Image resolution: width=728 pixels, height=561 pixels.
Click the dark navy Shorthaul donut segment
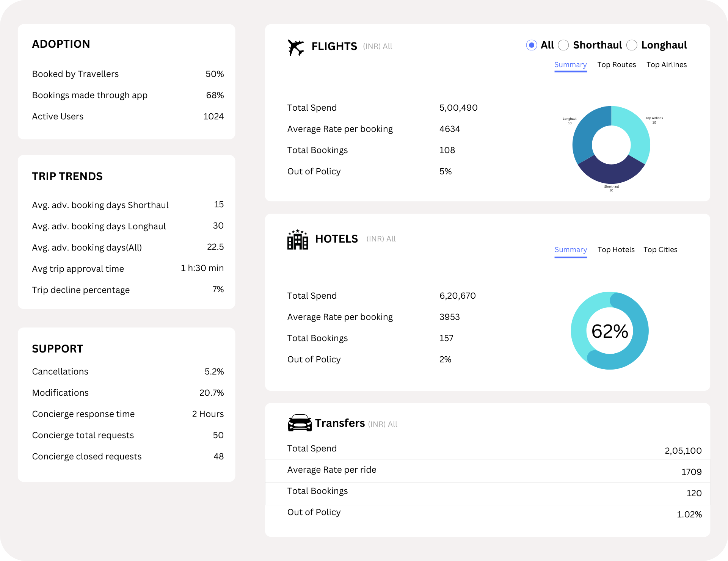[611, 174]
